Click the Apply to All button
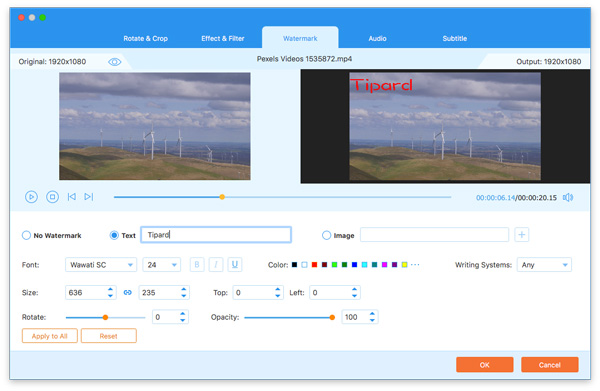Screen dimensions: 600x391 point(50,336)
